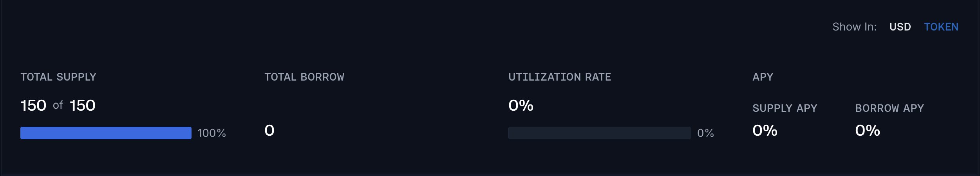Click the APY section heading
Screen dimensions: 980x176
763,77
